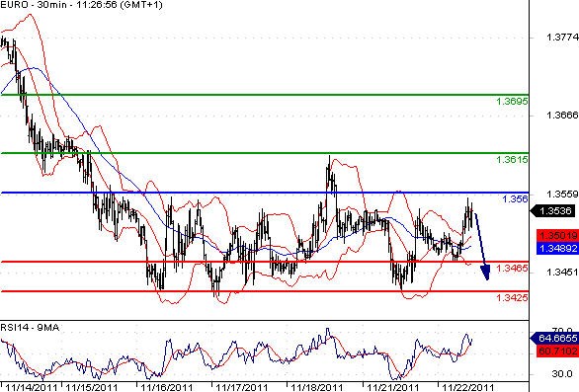Click the 1.3774 price axis value
Image resolution: width=579 pixels, height=392 pixels.
(562, 37)
